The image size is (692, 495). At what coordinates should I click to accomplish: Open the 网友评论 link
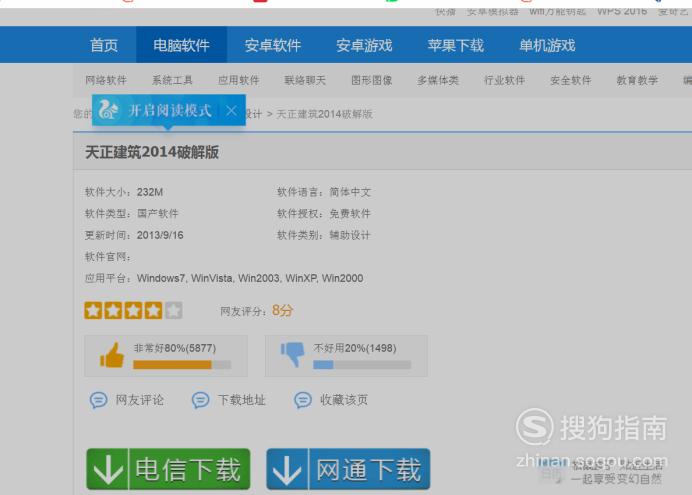(139, 400)
